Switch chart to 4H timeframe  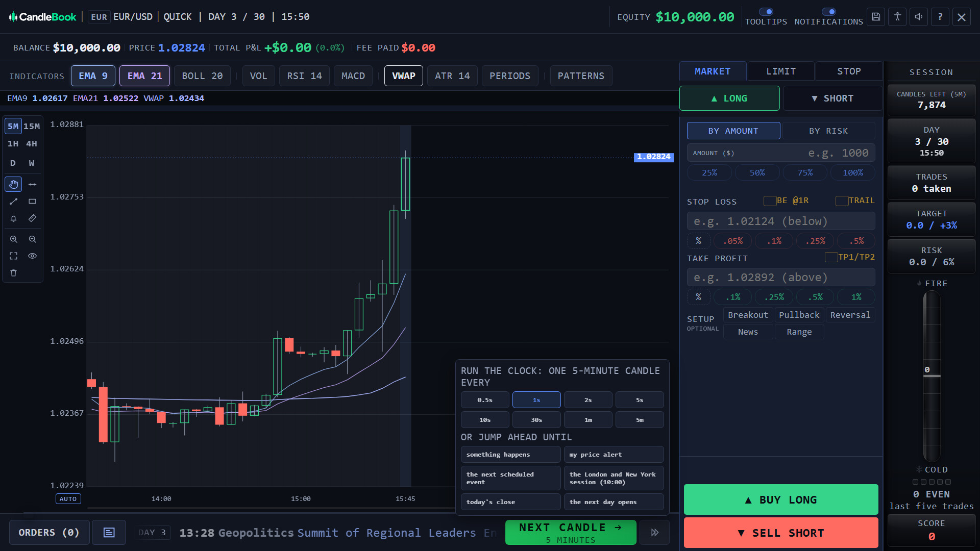32,144
